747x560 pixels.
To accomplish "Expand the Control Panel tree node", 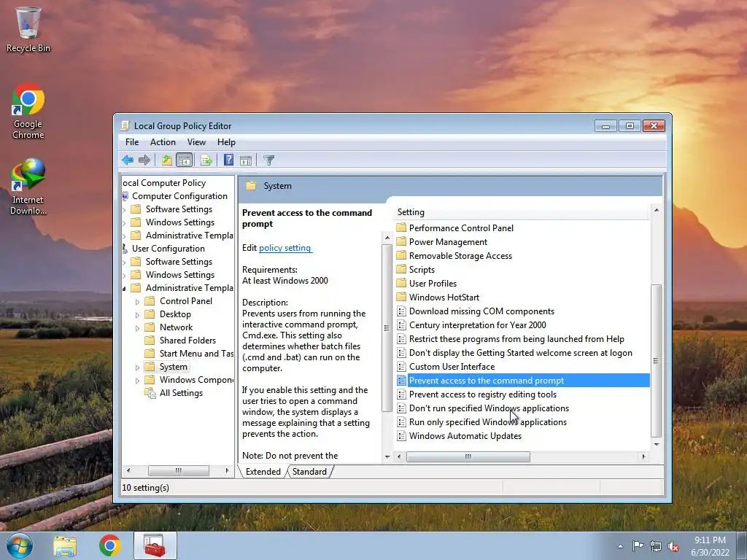I will [137, 301].
